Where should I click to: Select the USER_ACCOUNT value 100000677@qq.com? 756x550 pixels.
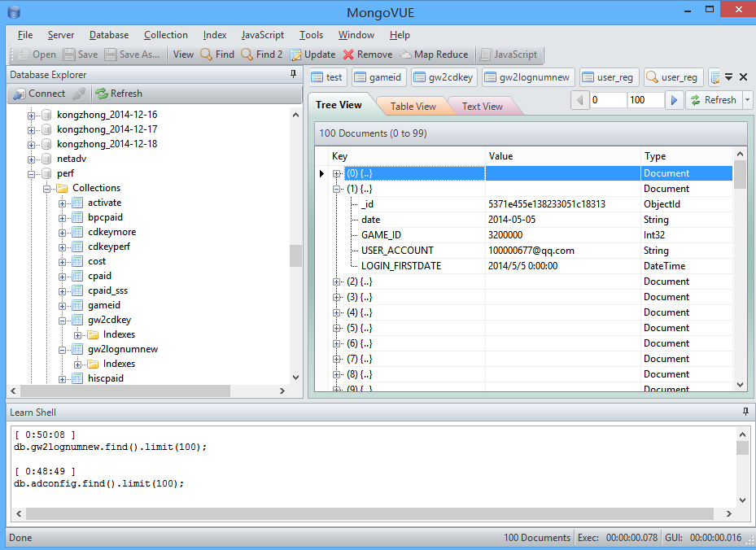pos(531,251)
